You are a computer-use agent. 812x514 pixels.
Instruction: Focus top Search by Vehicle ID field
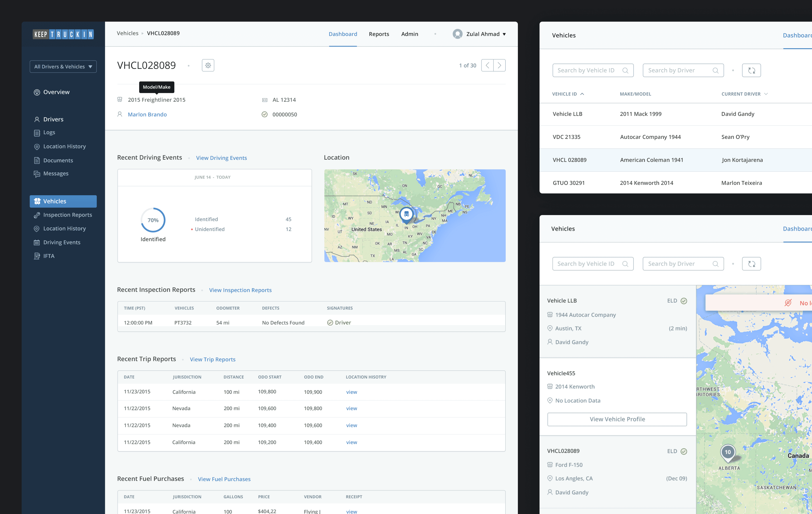click(x=593, y=70)
